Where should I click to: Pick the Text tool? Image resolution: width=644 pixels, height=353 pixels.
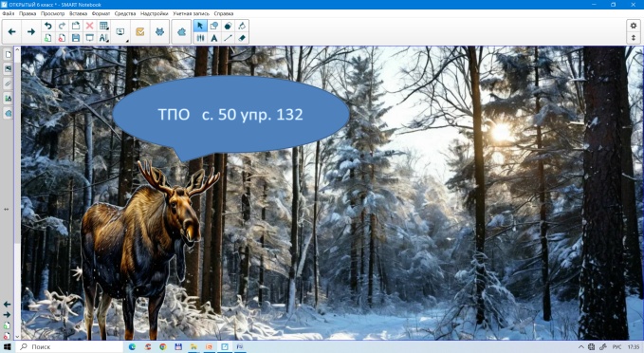(x=214, y=38)
